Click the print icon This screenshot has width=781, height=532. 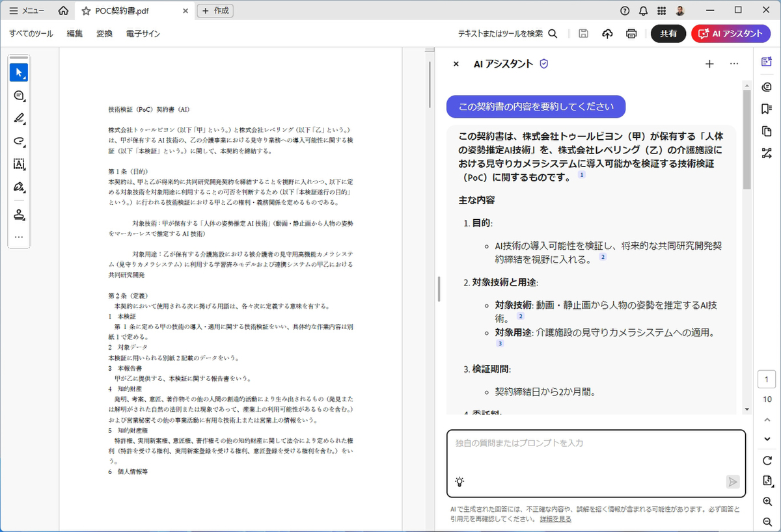point(631,34)
